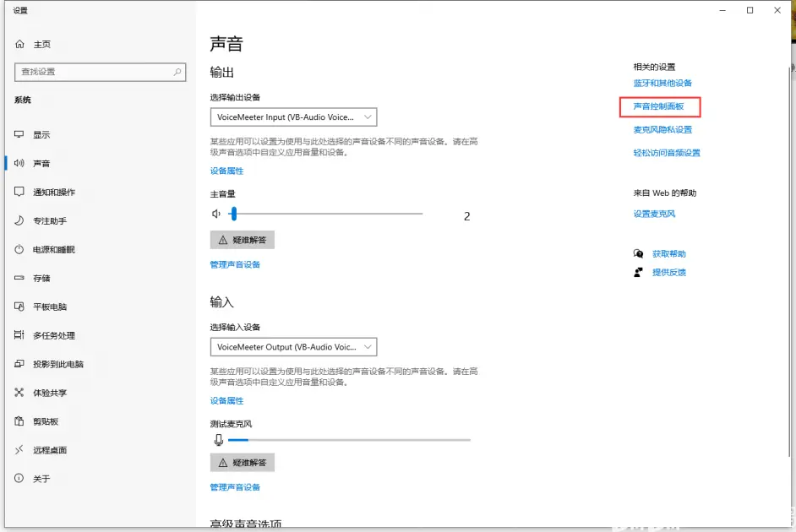Screen dimensions: 796x532
Task: Expand the VoiceMeeter Output input device dropdown
Action: click(x=293, y=347)
